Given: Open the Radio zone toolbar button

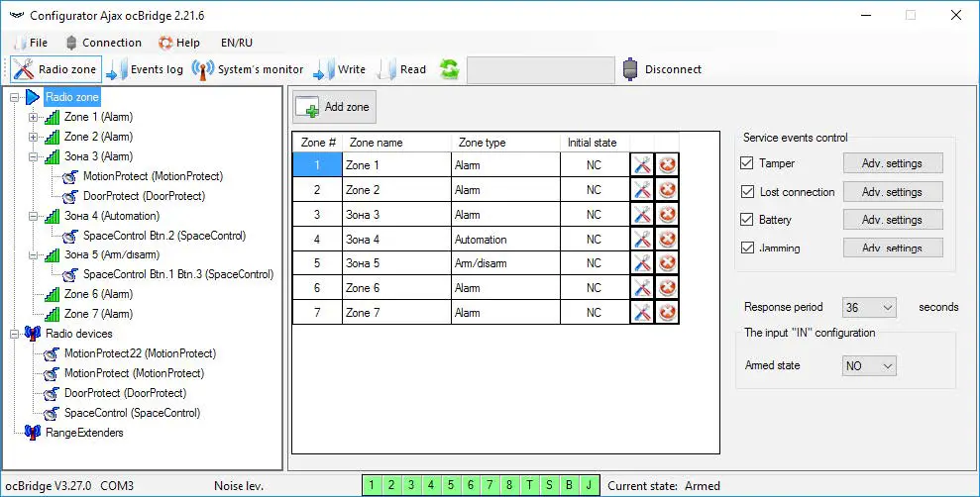Looking at the screenshot, I should [55, 69].
